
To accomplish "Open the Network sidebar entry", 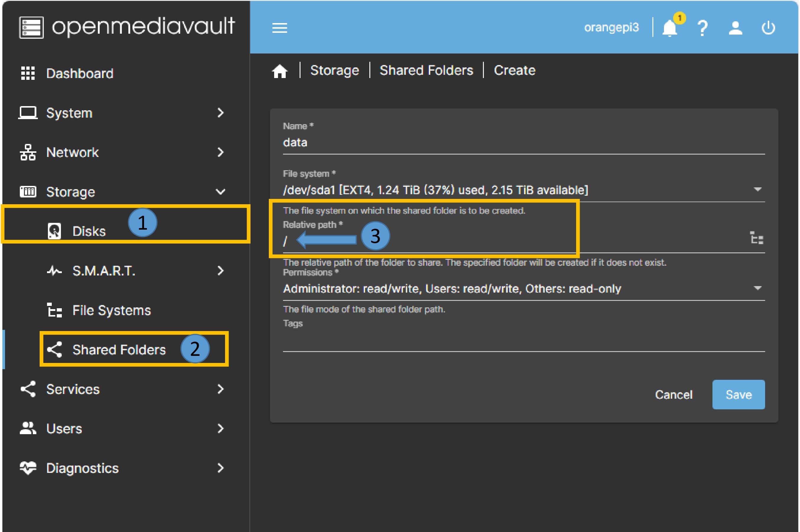I will [x=126, y=152].
